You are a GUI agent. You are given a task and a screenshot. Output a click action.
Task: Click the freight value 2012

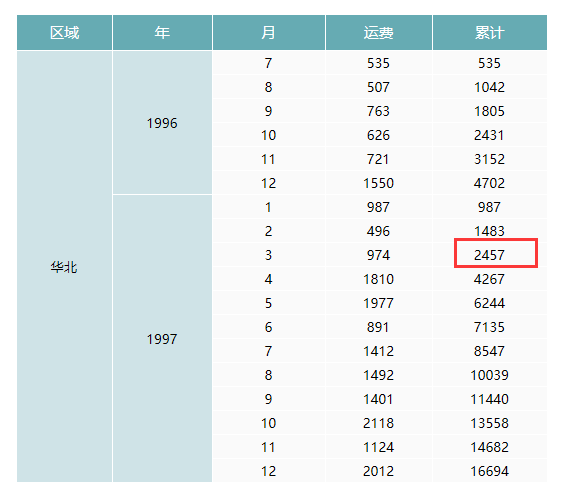coord(379,471)
